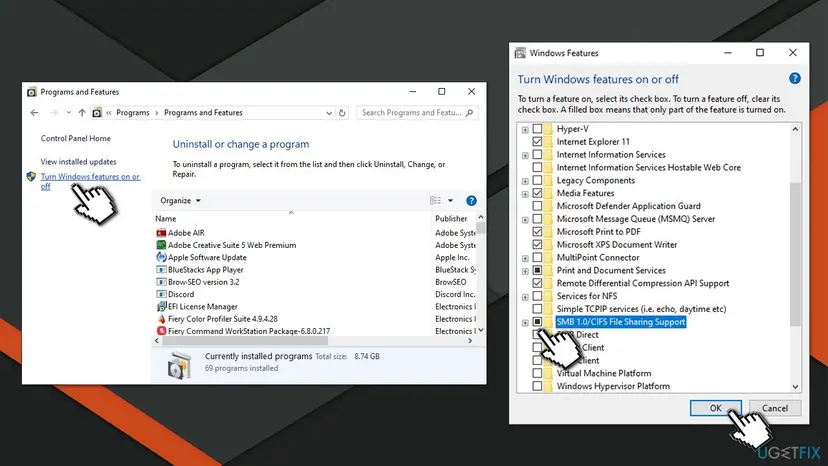Image resolution: width=828 pixels, height=466 pixels.
Task: Expand Print and Document Services node
Action: pos(525,271)
